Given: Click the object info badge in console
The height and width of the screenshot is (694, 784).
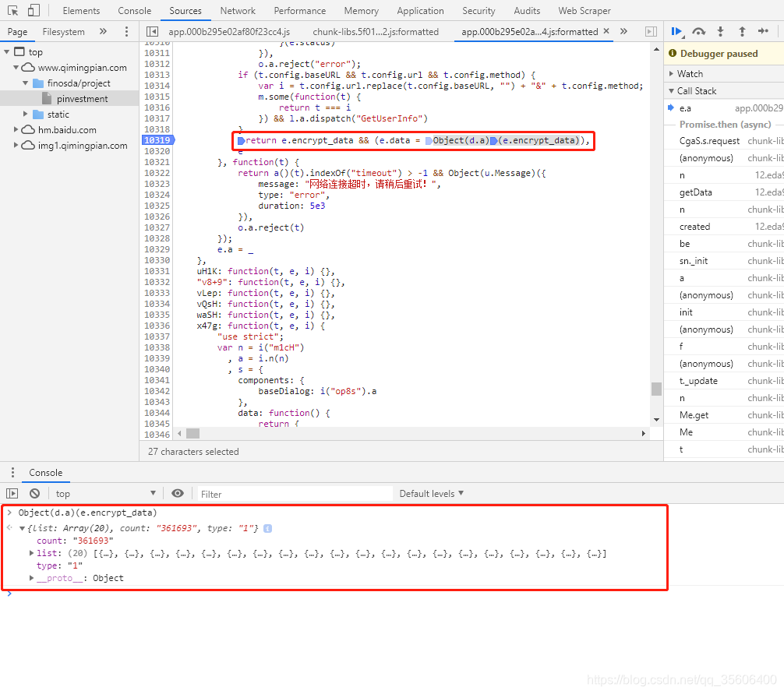Looking at the screenshot, I should point(267,529).
